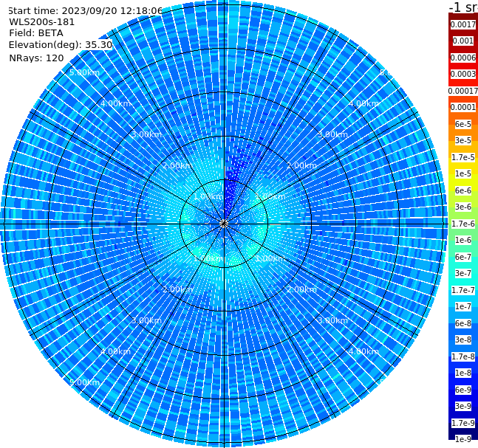Click the southwest 4.00km range label
The width and height of the screenshot is (478, 448).
(x=115, y=351)
